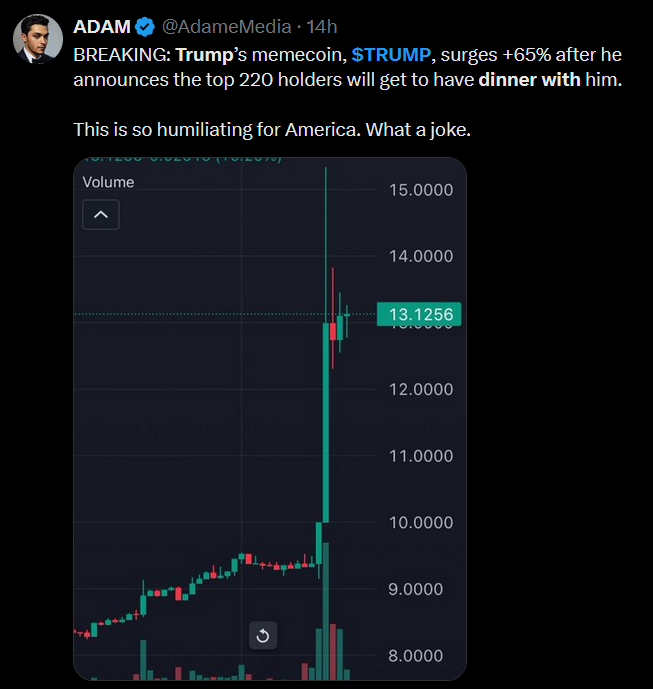
Task: Click the red candlestick after the surge
Action: point(333,331)
